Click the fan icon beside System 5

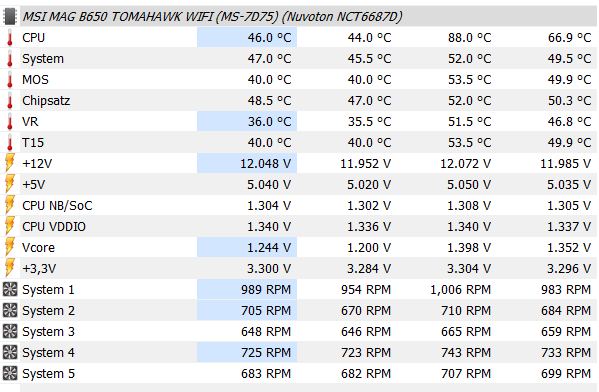10,374
